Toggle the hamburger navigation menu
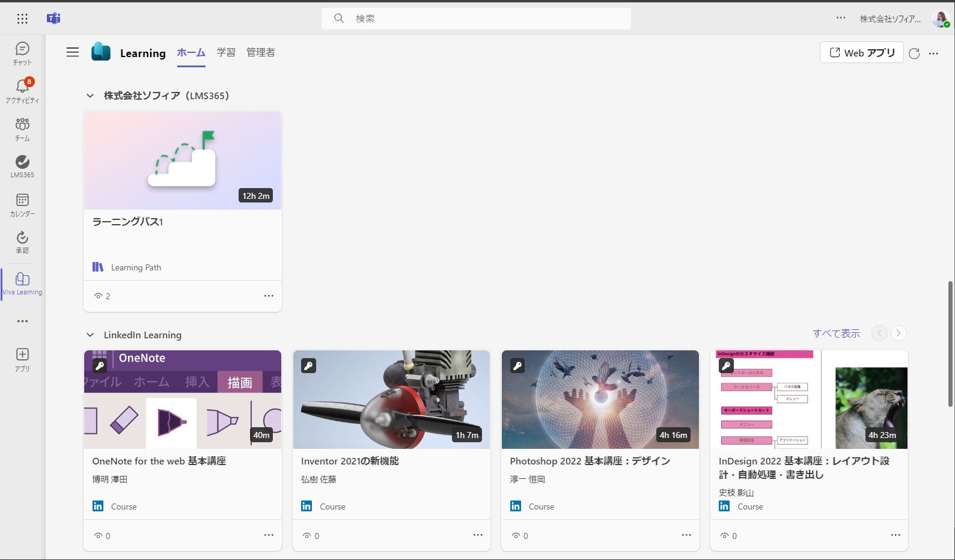Viewport: 955px width, 560px height. (73, 52)
